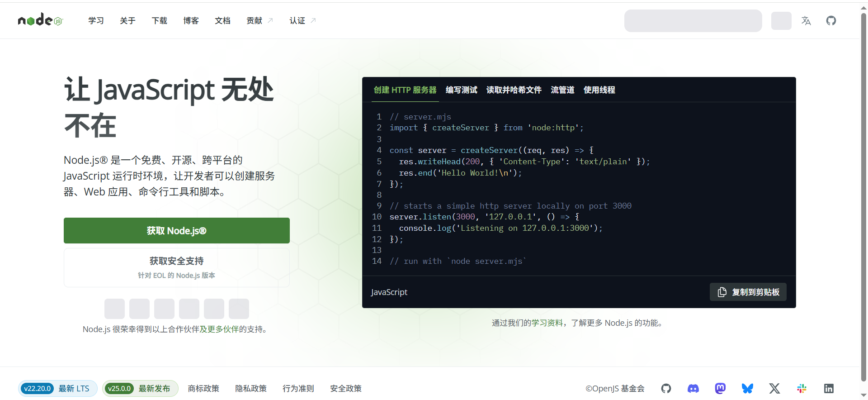Click the 让 JavaScript 无处不在 heading
Viewport: 868px width, 400px height.
169,107
